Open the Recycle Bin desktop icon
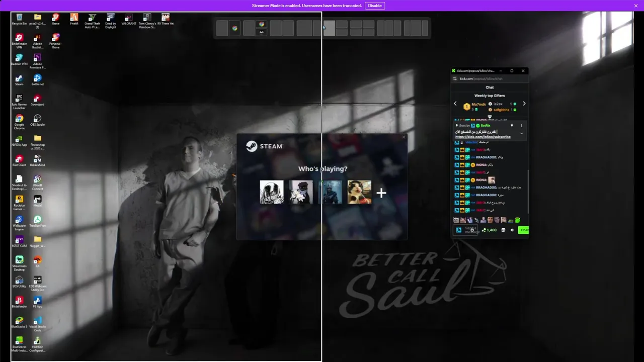Screen dimensions: 644x362 [x=19, y=20]
